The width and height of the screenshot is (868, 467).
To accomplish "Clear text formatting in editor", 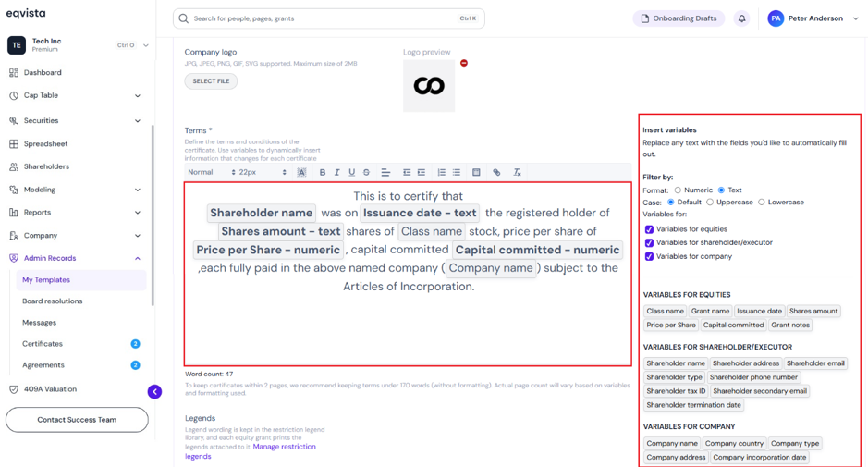I will tap(517, 172).
